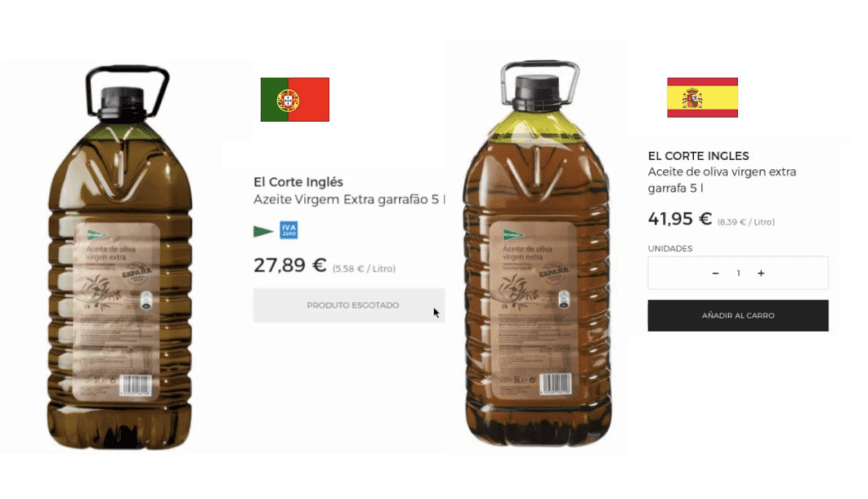Decrease units with the minus button
Screen dimensions: 868x499
pyautogui.click(x=715, y=273)
